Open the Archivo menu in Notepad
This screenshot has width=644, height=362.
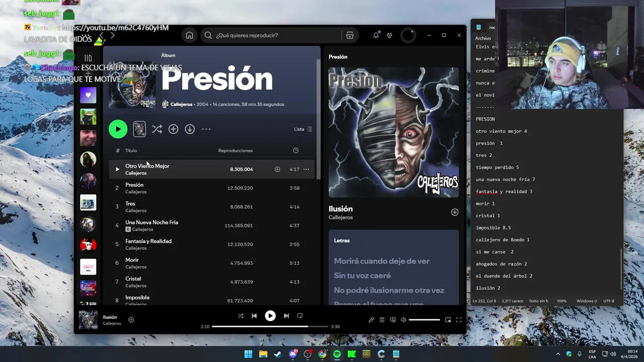click(482, 38)
